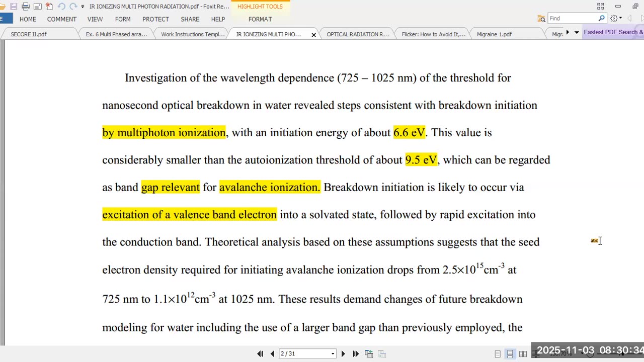Open the search settings gear dropdown
The width and height of the screenshot is (644, 362).
coord(616,19)
